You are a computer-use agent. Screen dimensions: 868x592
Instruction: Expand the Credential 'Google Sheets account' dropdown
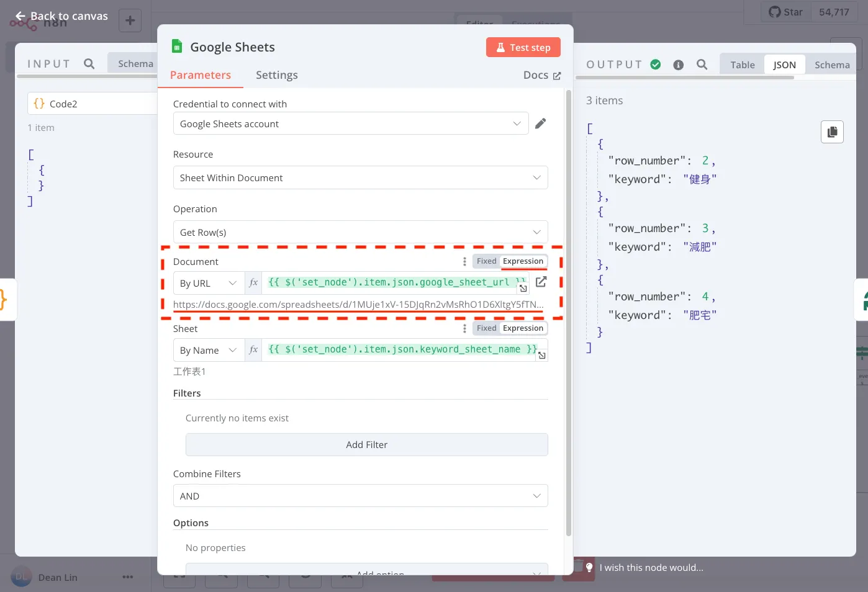click(x=351, y=123)
